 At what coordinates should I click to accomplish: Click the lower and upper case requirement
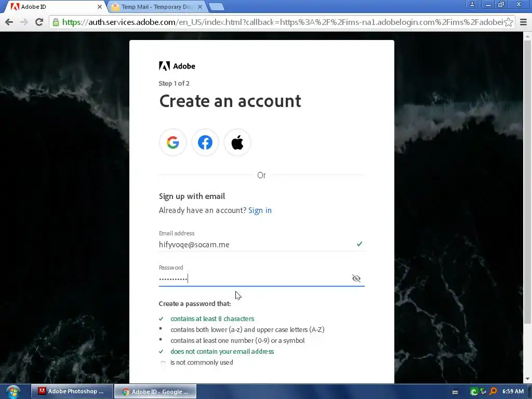247,330
